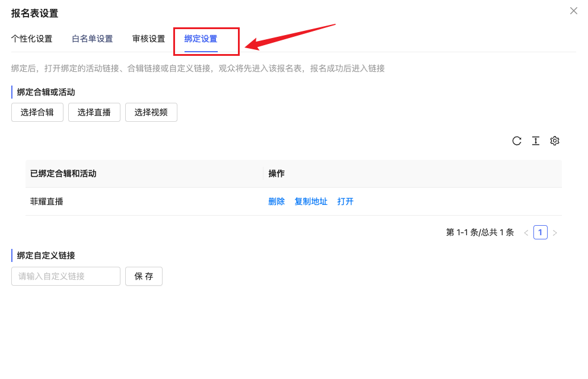588x379 pixels.
Task: Open the table density icon
Action: 536,141
